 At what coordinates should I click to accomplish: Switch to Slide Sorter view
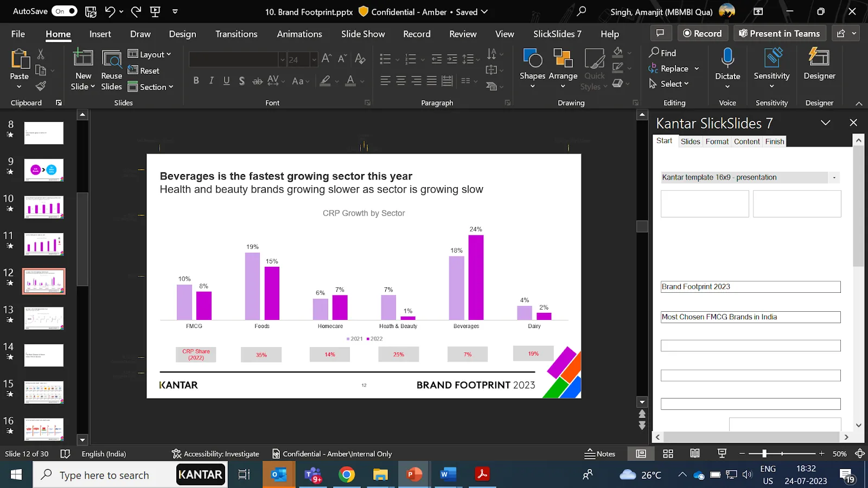tap(668, 454)
